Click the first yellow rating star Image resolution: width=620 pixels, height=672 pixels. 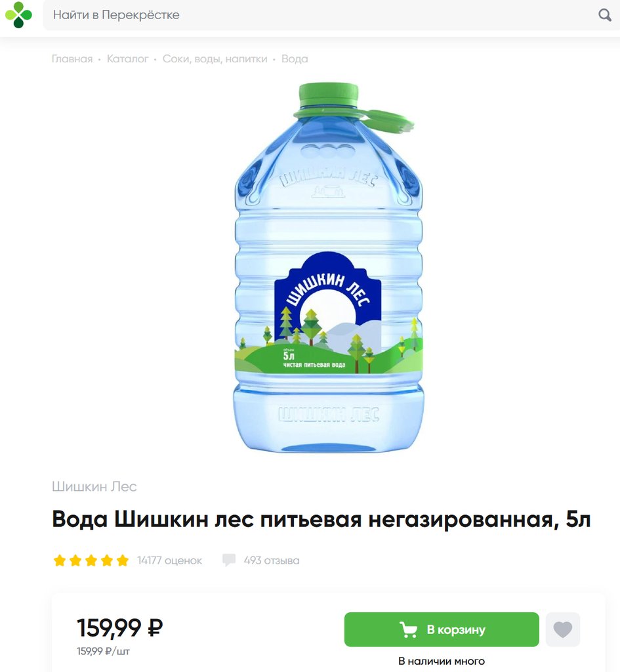point(60,560)
